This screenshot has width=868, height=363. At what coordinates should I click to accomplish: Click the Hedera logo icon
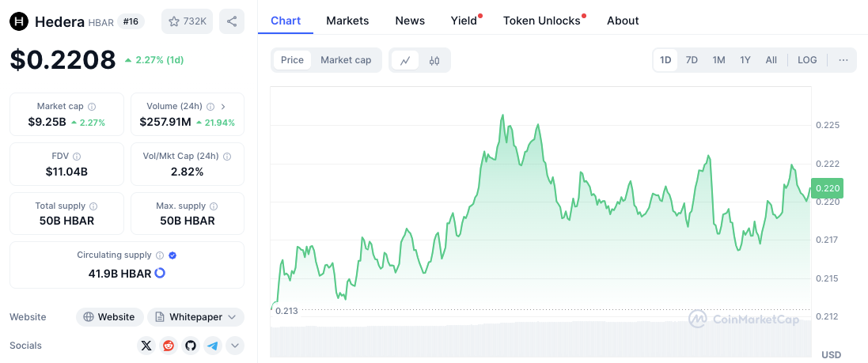[x=20, y=21]
